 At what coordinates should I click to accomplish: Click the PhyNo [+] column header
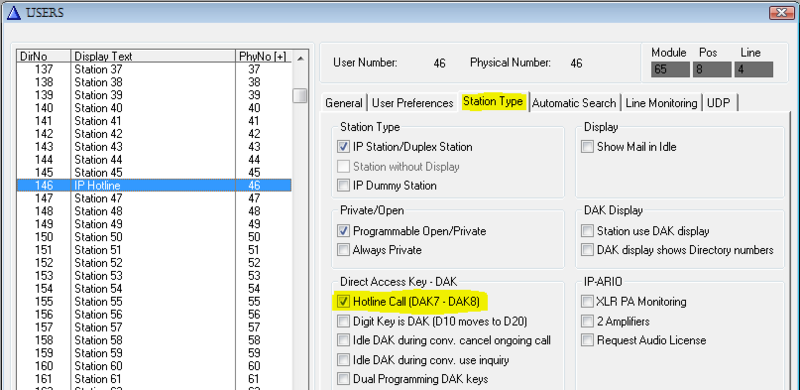click(x=263, y=56)
